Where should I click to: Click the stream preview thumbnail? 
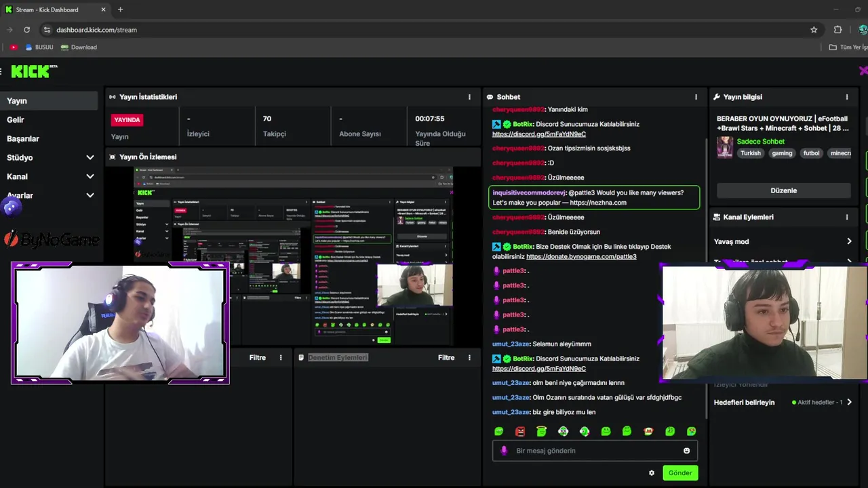(x=294, y=256)
